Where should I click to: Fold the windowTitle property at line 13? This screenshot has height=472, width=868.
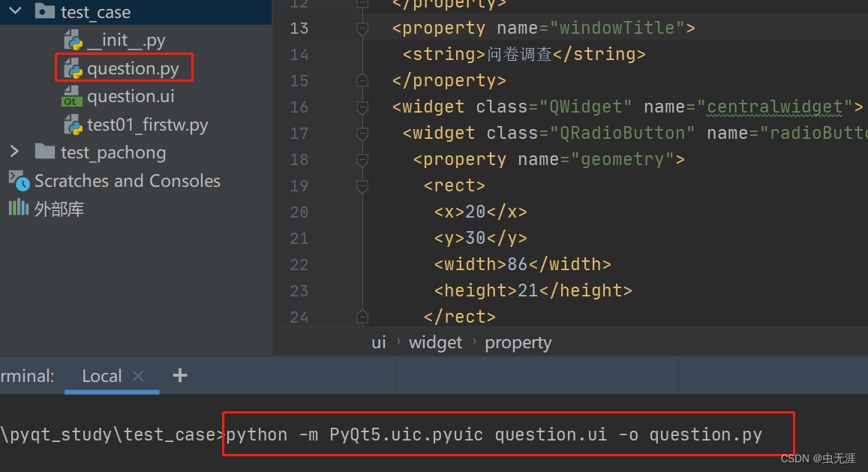click(x=362, y=28)
